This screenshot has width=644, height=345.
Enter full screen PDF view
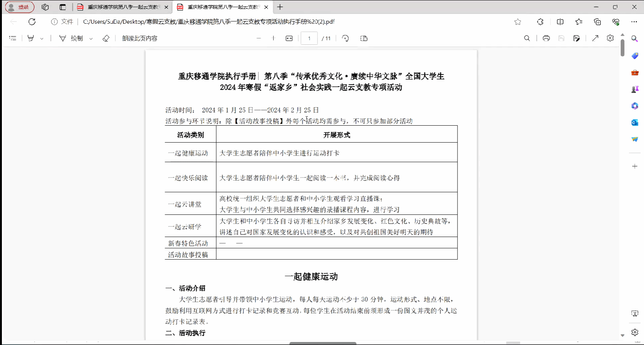click(595, 38)
